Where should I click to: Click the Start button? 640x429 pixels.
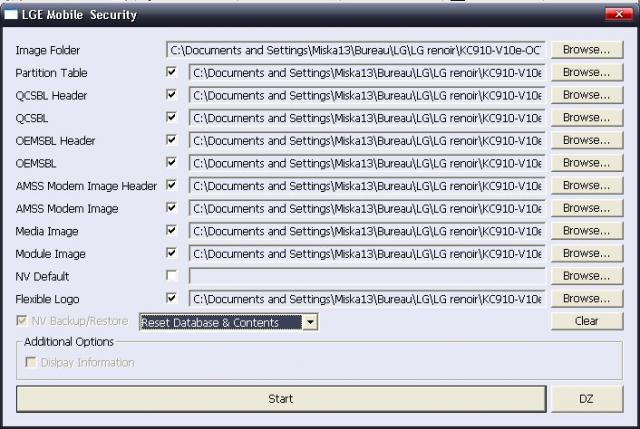coord(281,399)
